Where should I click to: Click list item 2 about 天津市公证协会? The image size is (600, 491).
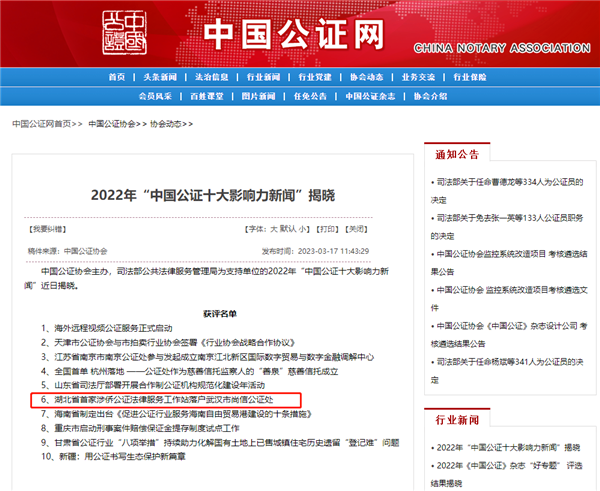click(x=168, y=343)
